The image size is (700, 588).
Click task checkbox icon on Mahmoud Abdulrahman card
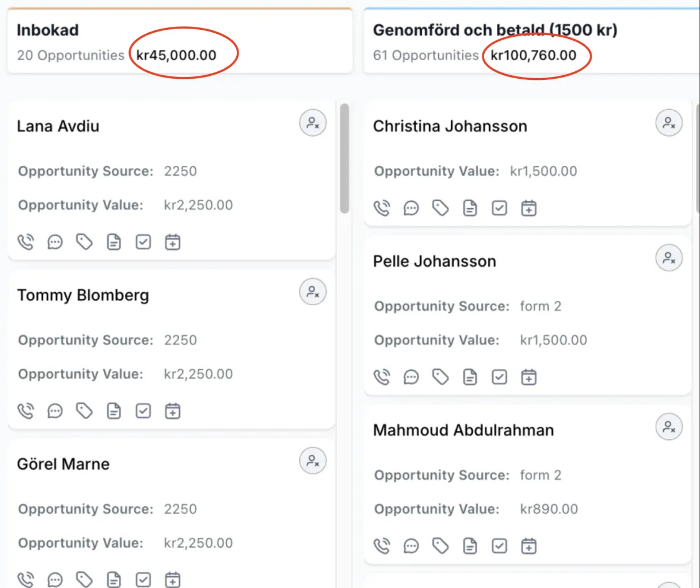499,547
